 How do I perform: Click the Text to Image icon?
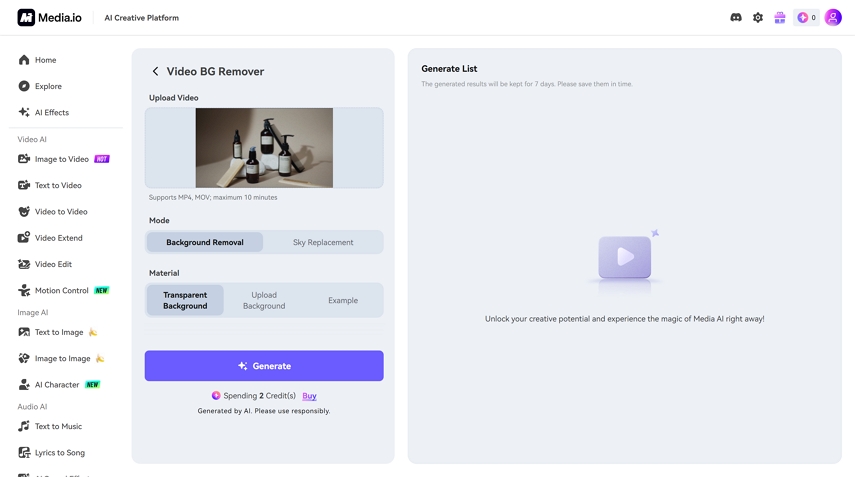pyautogui.click(x=24, y=332)
